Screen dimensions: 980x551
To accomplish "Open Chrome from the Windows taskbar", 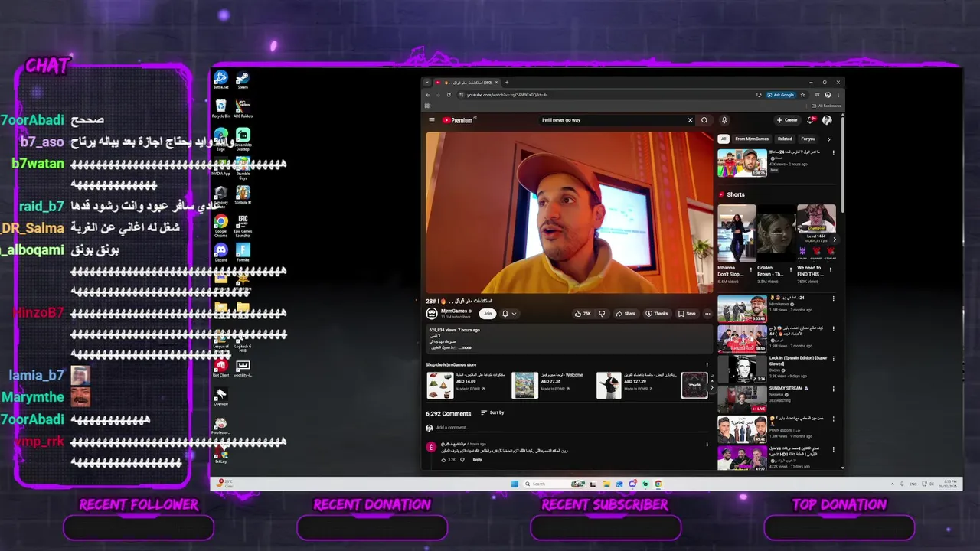I will [x=658, y=484].
